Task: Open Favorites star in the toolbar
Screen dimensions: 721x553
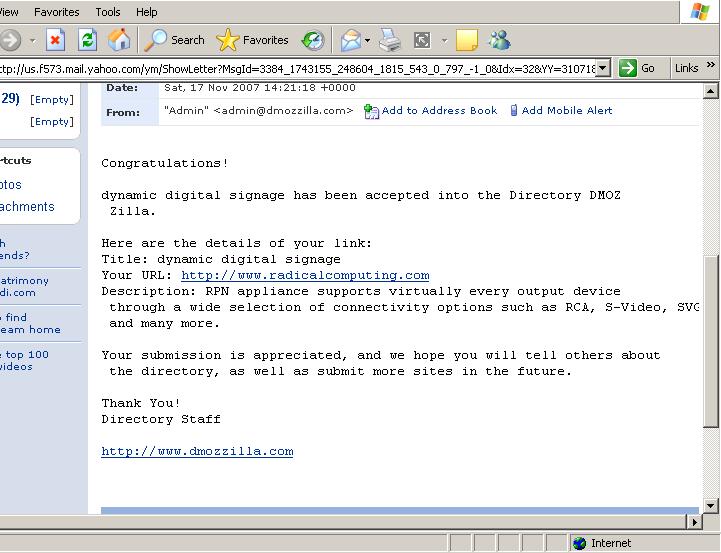Action: click(x=252, y=40)
